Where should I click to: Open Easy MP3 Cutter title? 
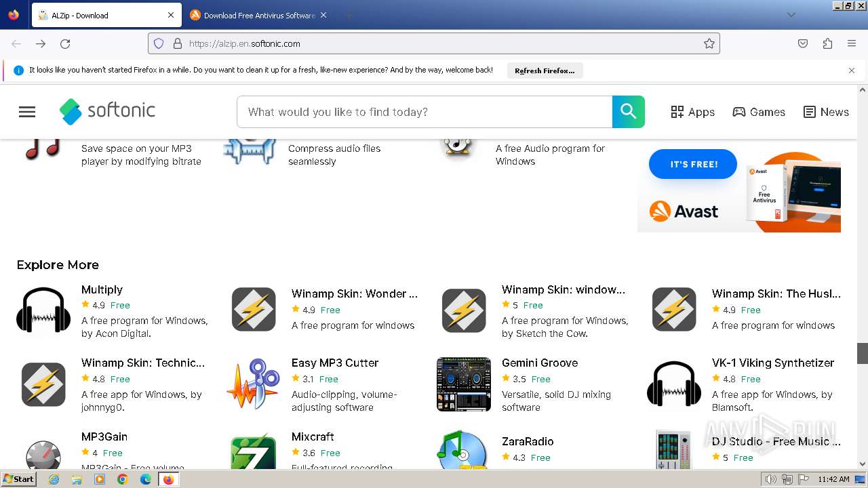tap(335, 363)
